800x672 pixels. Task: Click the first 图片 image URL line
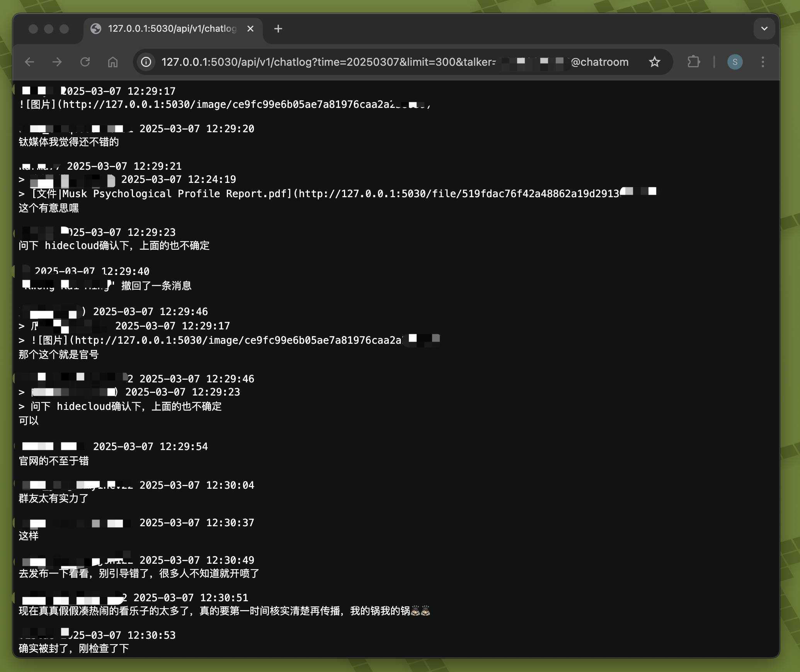pos(224,104)
